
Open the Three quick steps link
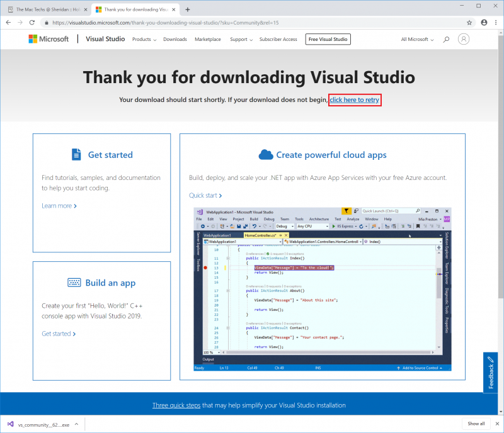tap(176, 405)
